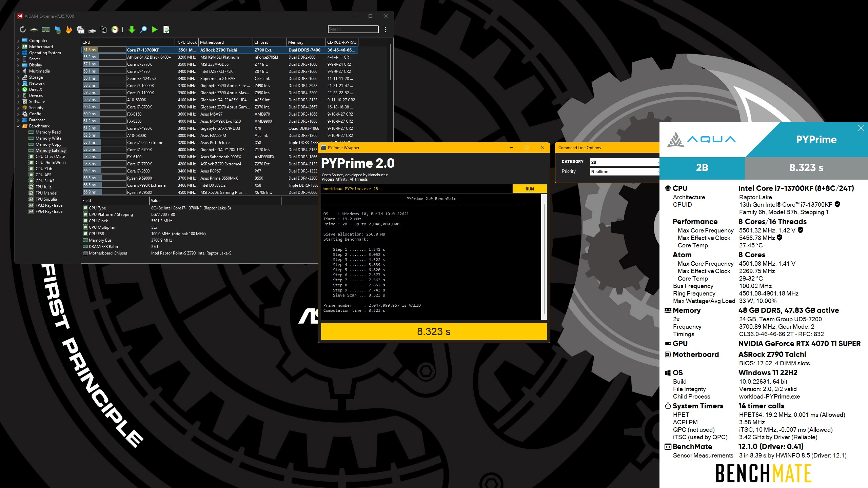The image size is (868, 488).
Task: Click the AIDA64 results list scrollbar
Action: [391, 62]
